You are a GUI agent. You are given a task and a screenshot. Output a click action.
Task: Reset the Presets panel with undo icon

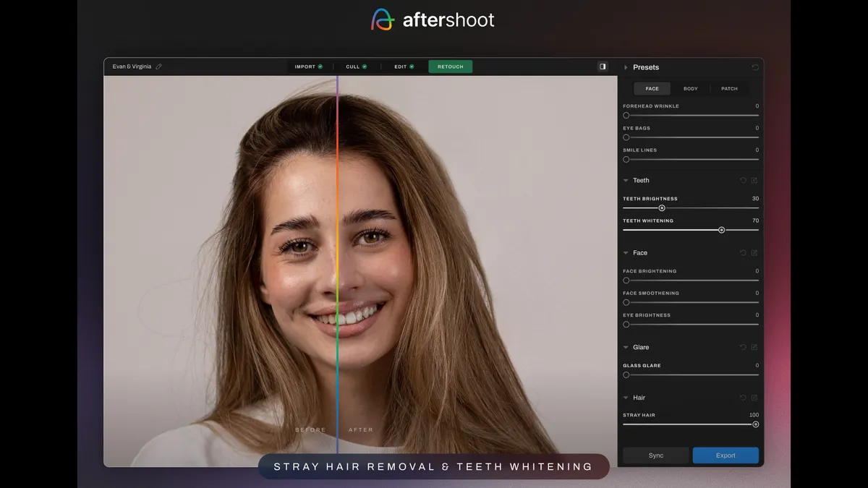pyautogui.click(x=755, y=67)
